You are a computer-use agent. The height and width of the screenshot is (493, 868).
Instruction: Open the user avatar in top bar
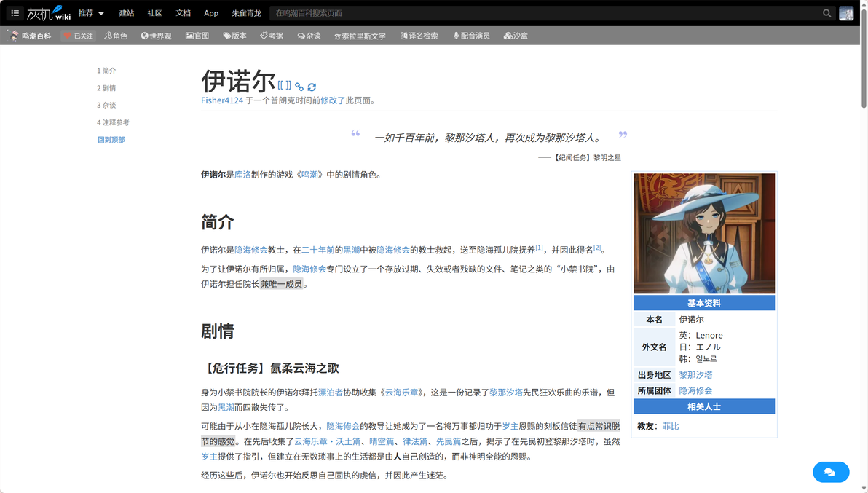[846, 12]
